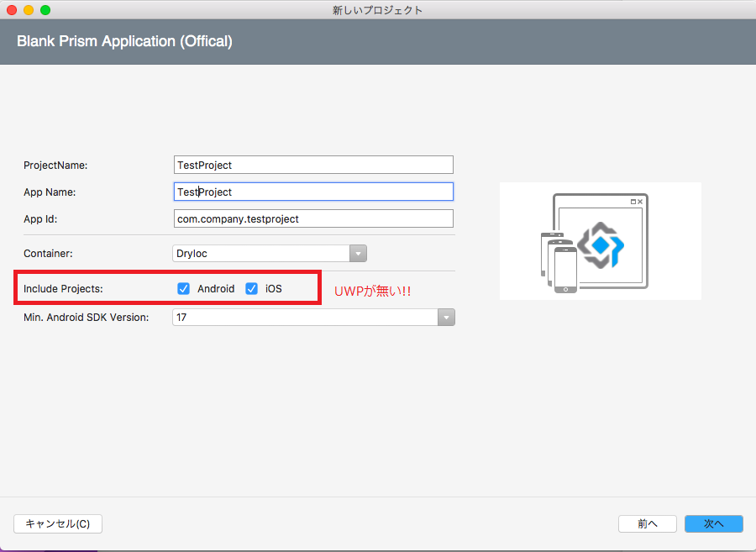
Task: Uncheck the Android project checkbox
Action: click(x=184, y=289)
